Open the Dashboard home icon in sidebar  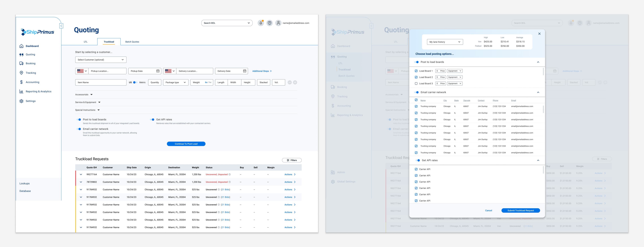coord(21,46)
